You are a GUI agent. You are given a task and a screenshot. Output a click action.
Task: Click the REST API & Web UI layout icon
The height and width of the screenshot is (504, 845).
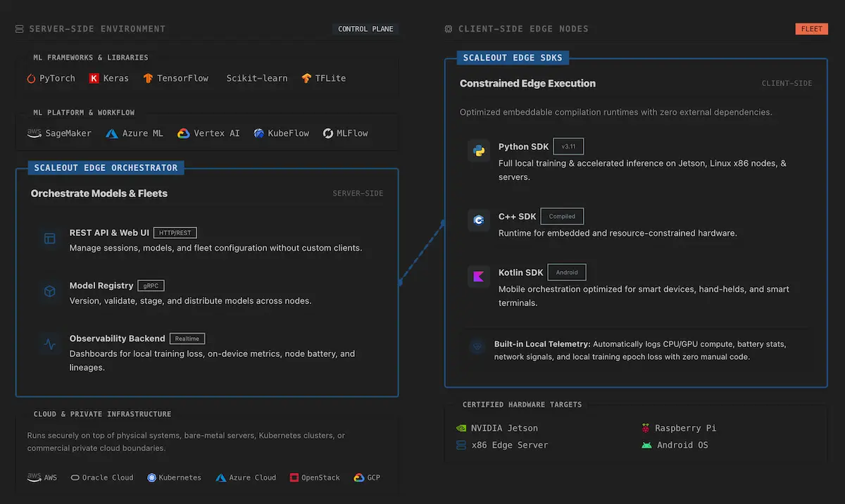click(x=50, y=239)
